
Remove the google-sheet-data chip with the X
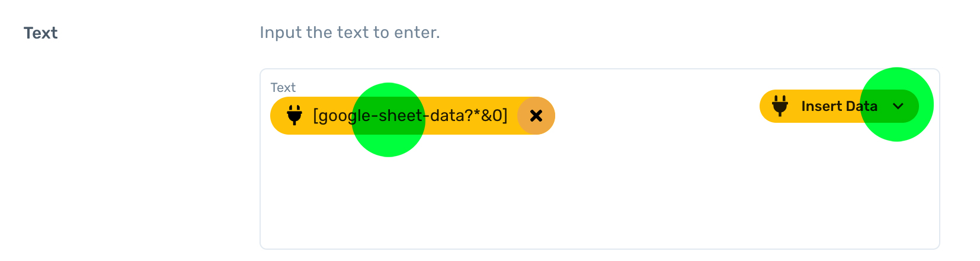(x=536, y=116)
